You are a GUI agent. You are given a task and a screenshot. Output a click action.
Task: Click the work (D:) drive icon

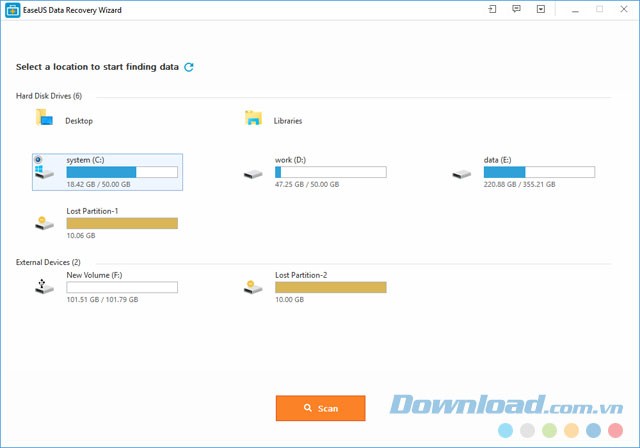tap(253, 174)
